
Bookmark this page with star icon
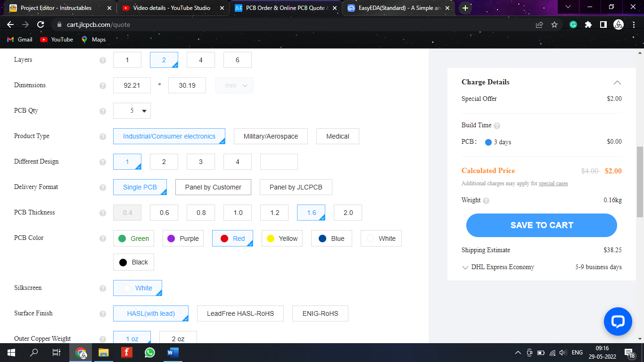pyautogui.click(x=554, y=25)
